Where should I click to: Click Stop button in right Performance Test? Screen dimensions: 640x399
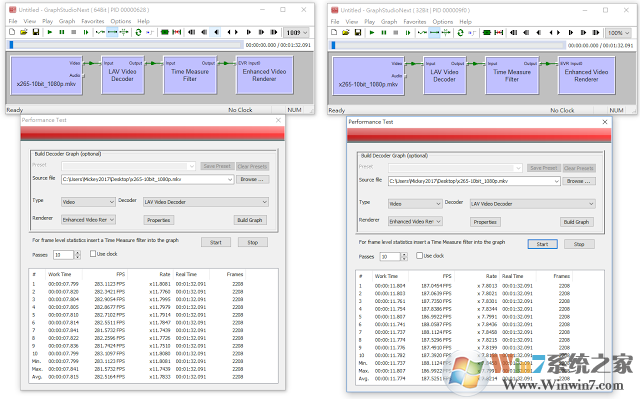pyautogui.click(x=579, y=244)
